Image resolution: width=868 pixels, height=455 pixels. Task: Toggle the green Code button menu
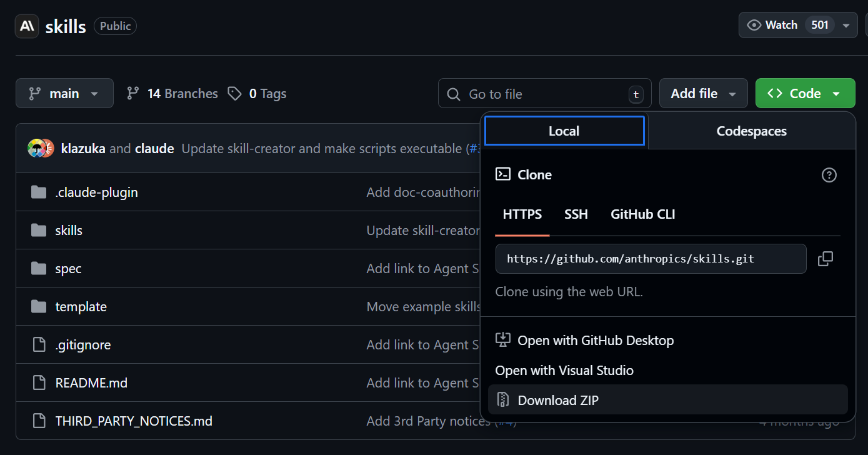coord(805,94)
